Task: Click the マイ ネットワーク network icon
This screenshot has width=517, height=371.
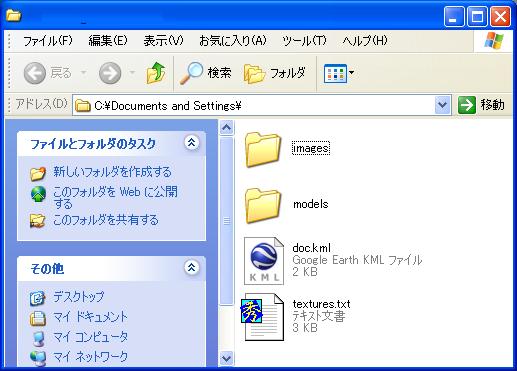Action: [x=38, y=358]
